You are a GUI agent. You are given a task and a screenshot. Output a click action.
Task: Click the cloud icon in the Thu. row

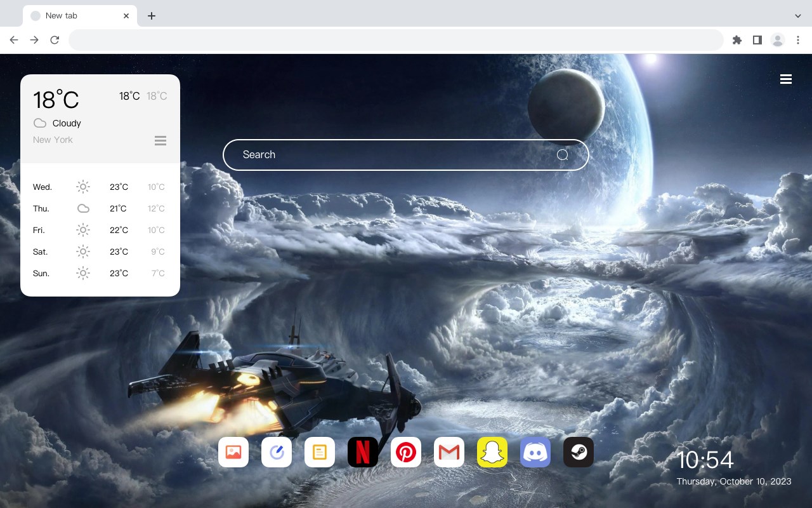pyautogui.click(x=83, y=208)
